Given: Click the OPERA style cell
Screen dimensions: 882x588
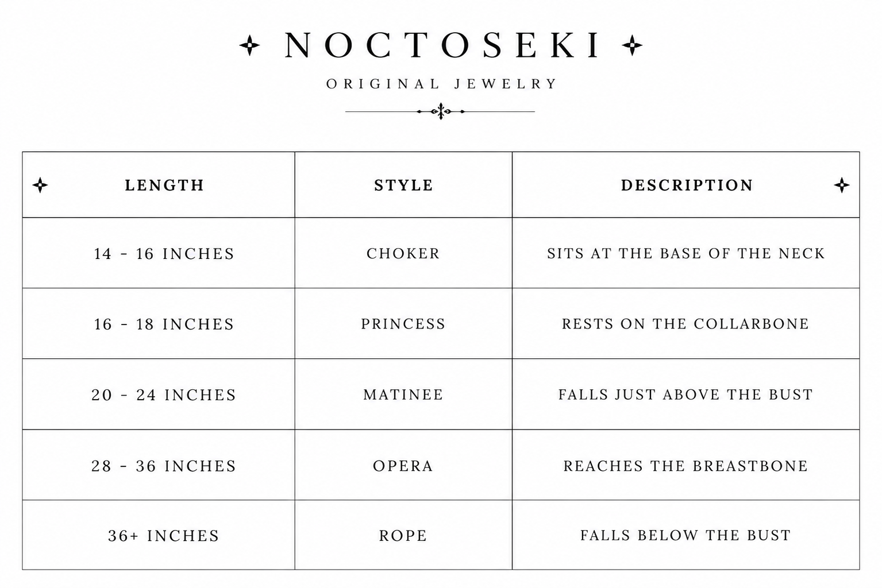Looking at the screenshot, I should click(403, 465).
